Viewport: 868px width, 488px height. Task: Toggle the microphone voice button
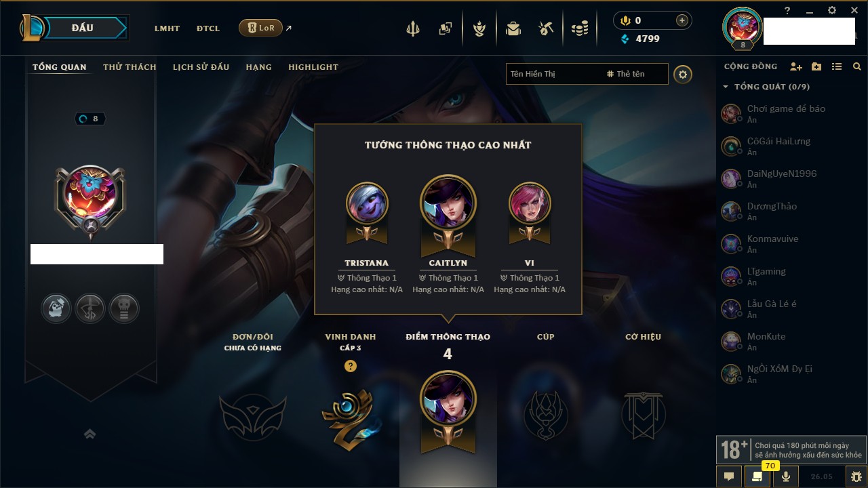click(786, 476)
